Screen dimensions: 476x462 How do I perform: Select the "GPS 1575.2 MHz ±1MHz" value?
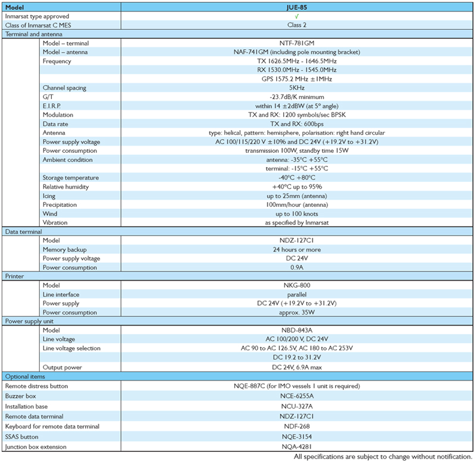(x=296, y=79)
